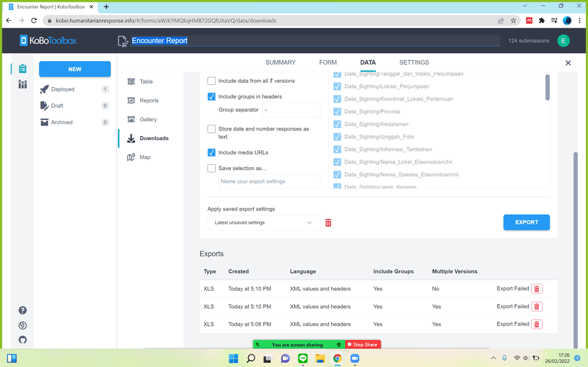Click the pencil icon beside Encounter Report
This screenshot has width=588, height=367.
click(x=122, y=40)
